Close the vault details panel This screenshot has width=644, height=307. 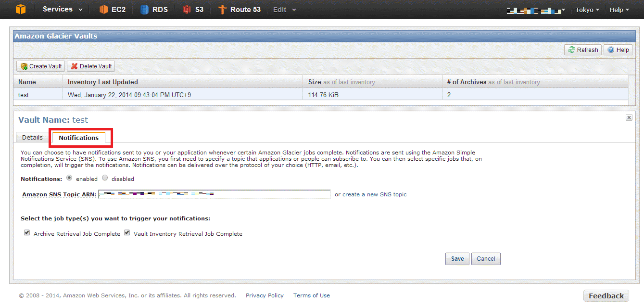point(629,117)
